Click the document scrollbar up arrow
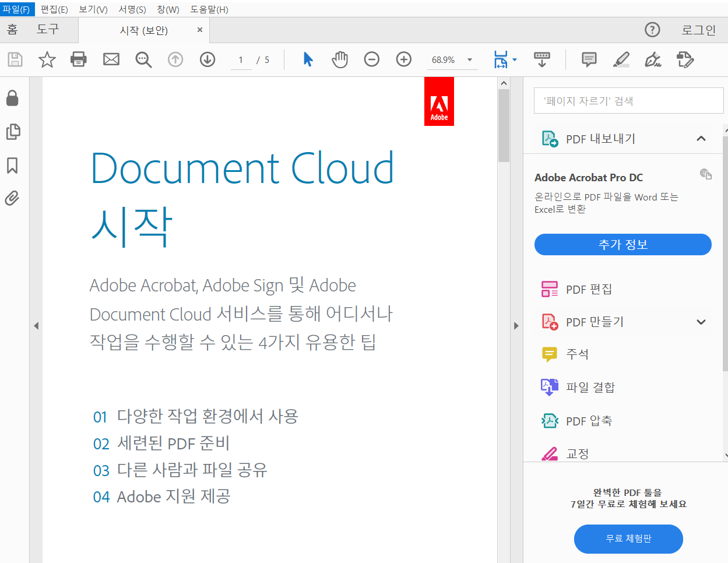The width and height of the screenshot is (728, 563). point(504,83)
